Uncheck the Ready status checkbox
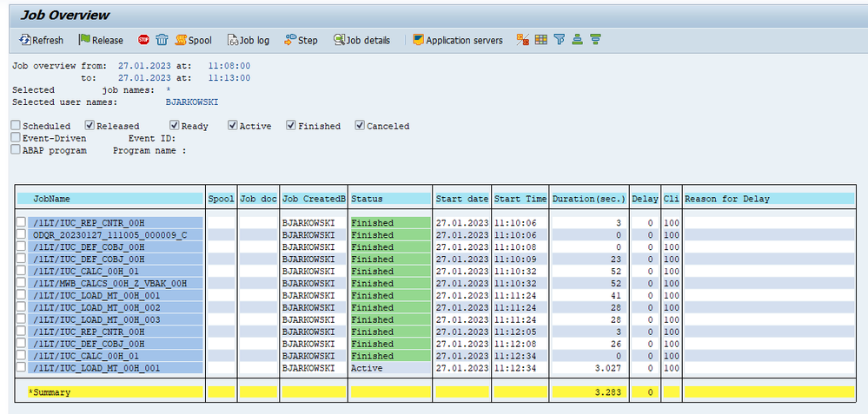Image resolution: width=868 pixels, height=414 pixels. (x=175, y=126)
